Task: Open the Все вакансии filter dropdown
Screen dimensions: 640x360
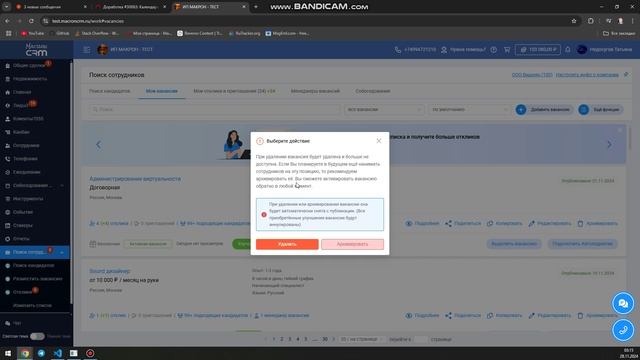Action: click(x=383, y=109)
